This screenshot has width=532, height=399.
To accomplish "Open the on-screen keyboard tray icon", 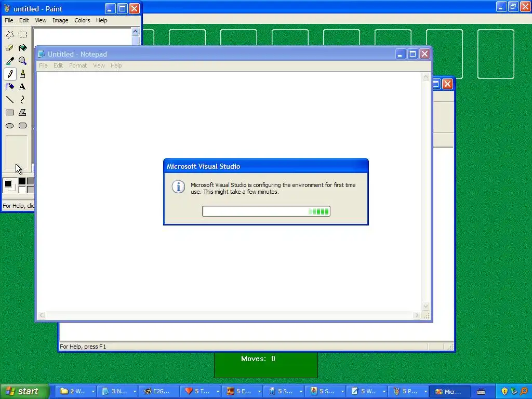I will [481, 392].
